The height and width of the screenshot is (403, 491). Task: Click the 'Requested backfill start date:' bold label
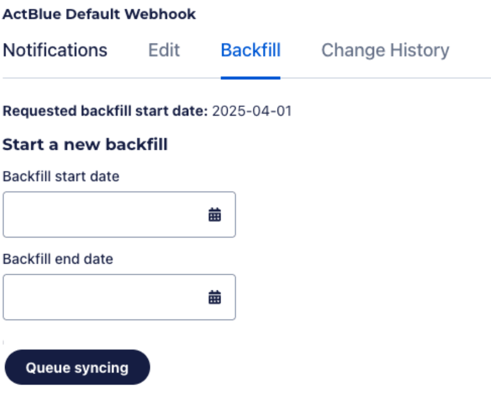pyautogui.click(x=105, y=111)
